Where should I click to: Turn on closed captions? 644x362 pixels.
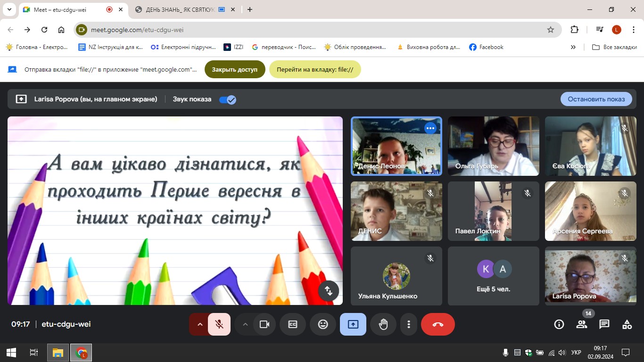[x=293, y=324]
